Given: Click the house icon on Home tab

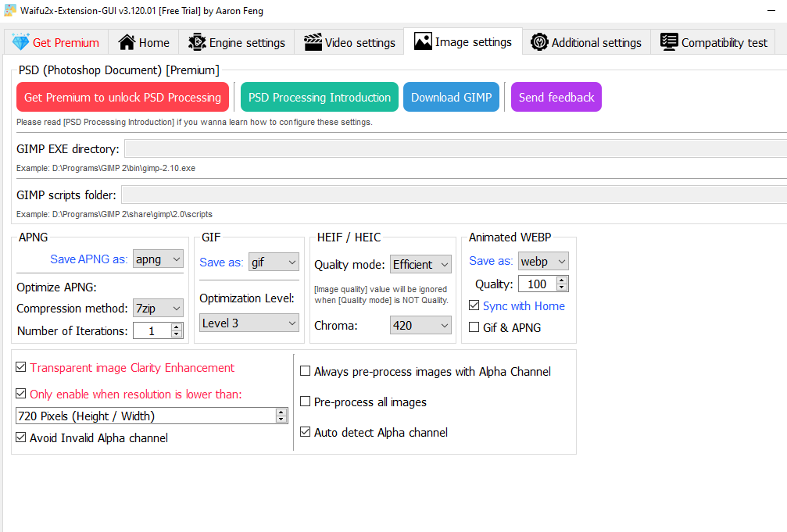Looking at the screenshot, I should 127,43.
